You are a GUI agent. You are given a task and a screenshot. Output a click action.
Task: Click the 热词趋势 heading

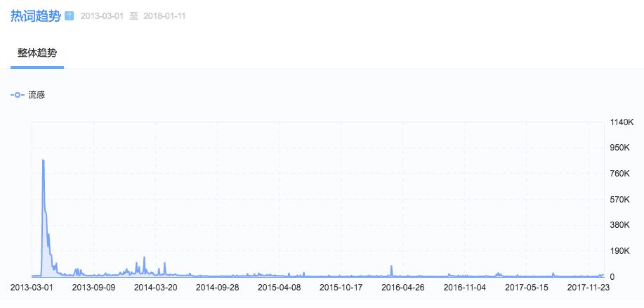tap(35, 15)
